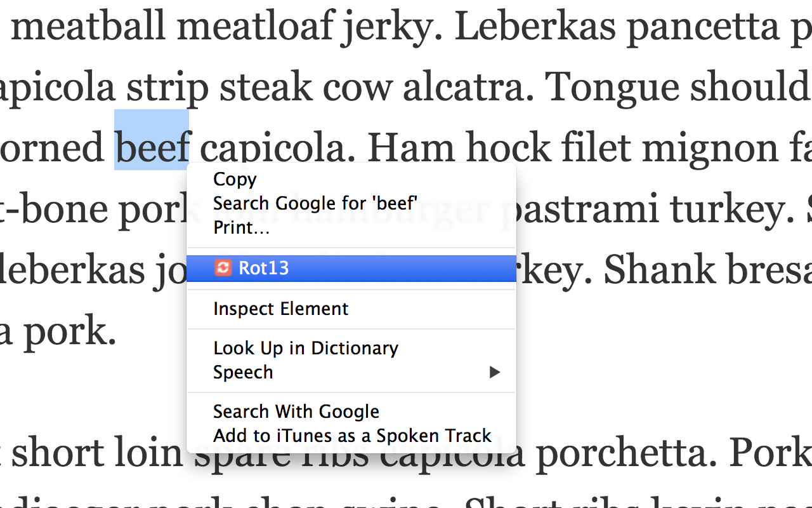Open the Speech submenu item
Viewport: 812px width, 508px height.
(x=243, y=372)
